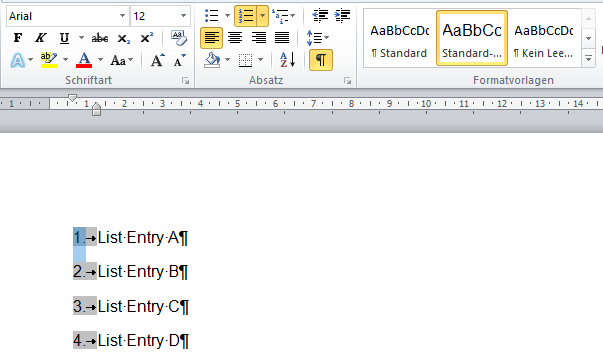
Task: Apply the Standard style
Action: 399,38
